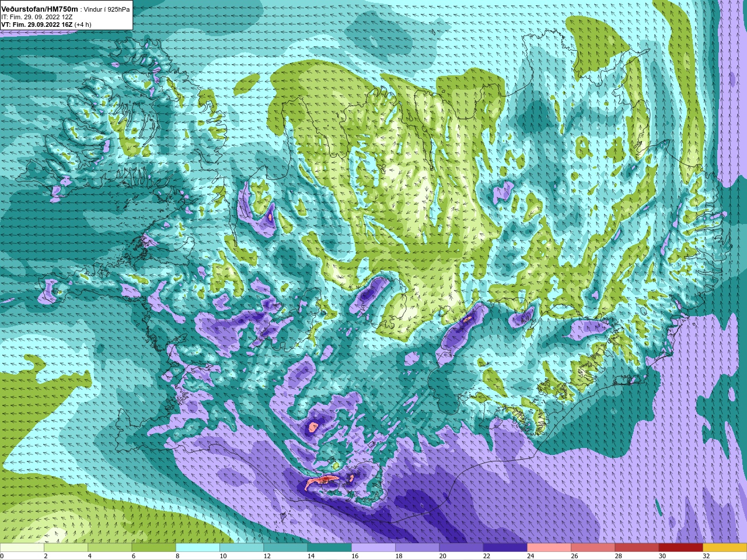
Task: Click the legend value '24'
Action: (x=530, y=556)
